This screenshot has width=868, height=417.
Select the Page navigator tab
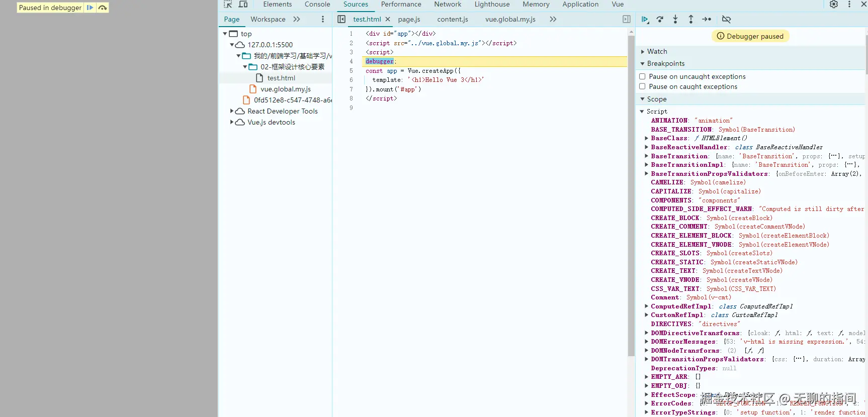[x=232, y=19]
